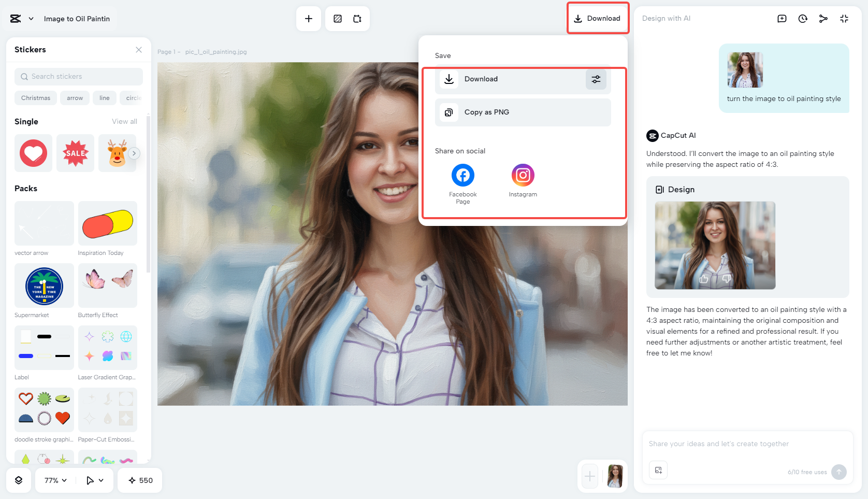Viewport: 868px width, 499px height.
Task: Show next single stickers arrow
Action: (x=134, y=153)
